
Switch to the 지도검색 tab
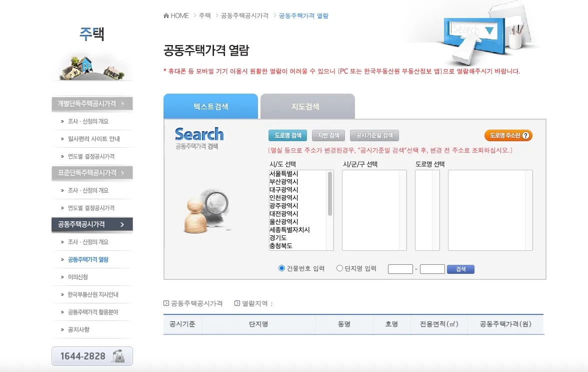tap(307, 105)
